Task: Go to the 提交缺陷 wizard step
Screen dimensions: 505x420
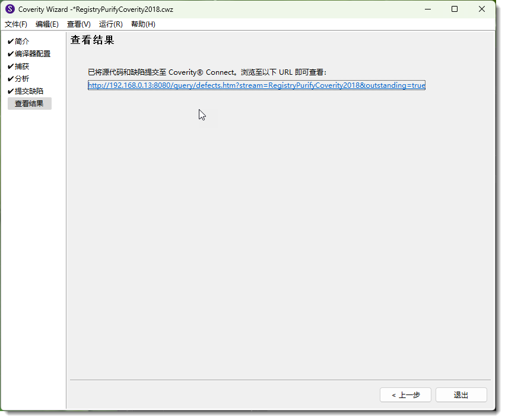Action: pos(28,91)
